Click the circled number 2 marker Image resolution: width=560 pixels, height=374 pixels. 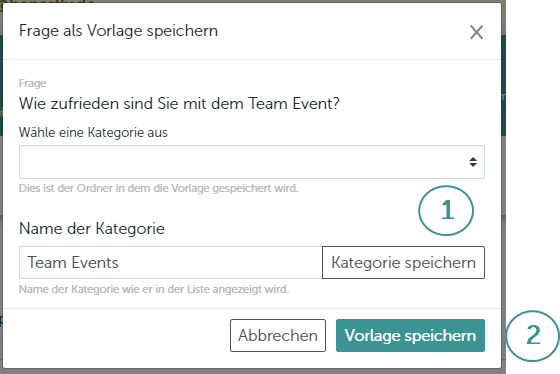pyautogui.click(x=532, y=336)
